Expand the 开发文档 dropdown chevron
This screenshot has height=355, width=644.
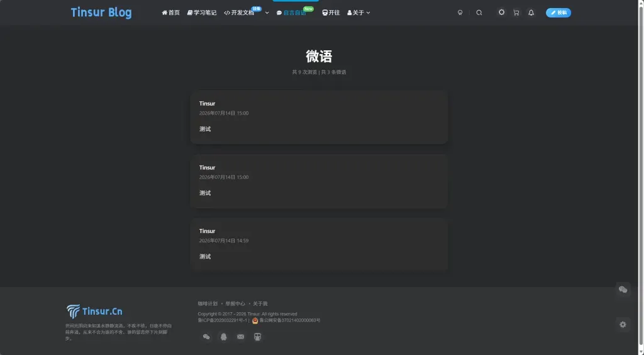pyautogui.click(x=267, y=13)
